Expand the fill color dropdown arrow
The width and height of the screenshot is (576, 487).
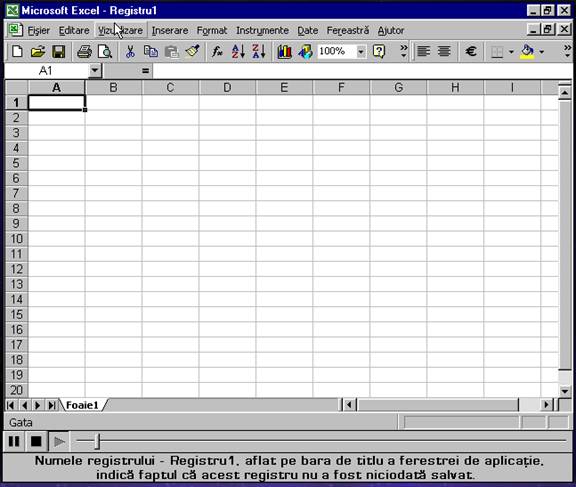(541, 51)
